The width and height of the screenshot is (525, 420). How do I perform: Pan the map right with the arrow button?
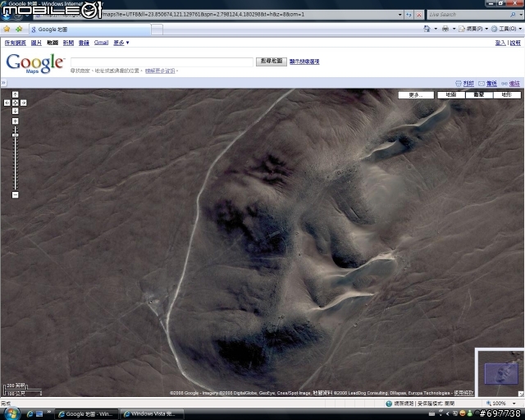[24, 103]
